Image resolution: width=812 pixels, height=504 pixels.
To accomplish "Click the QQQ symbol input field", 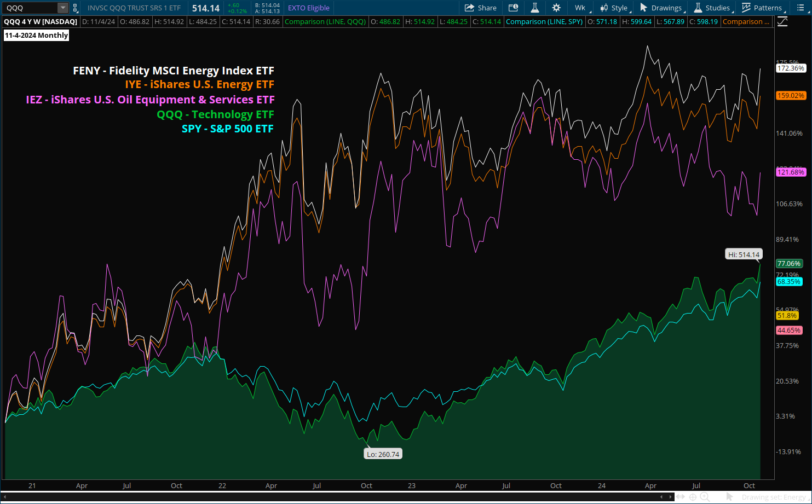I will coord(31,8).
